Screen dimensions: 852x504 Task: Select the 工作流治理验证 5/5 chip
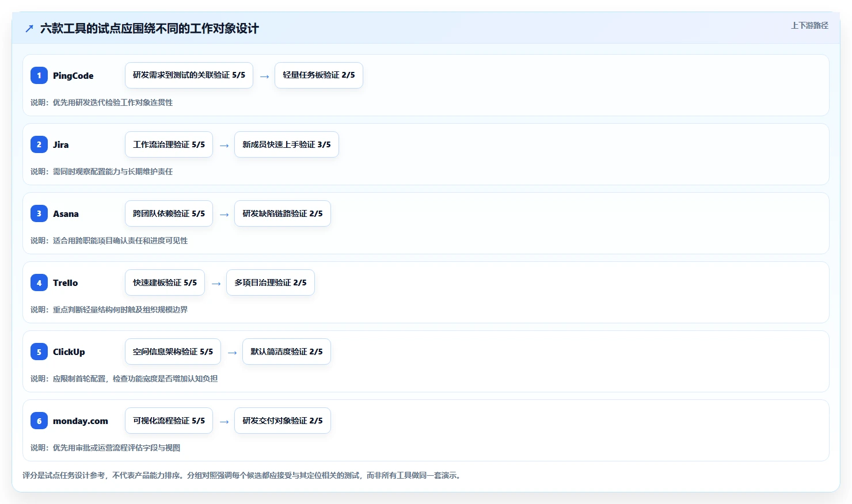click(x=169, y=144)
